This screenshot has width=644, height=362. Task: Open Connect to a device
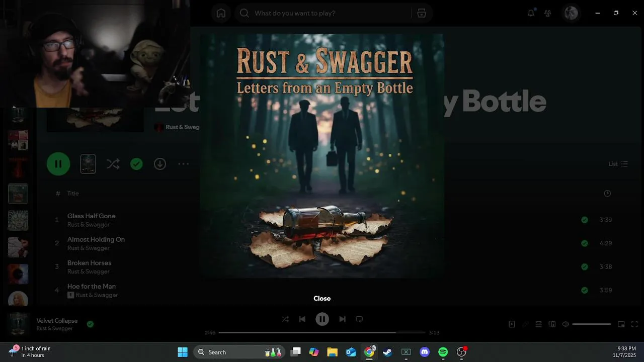[x=552, y=324]
